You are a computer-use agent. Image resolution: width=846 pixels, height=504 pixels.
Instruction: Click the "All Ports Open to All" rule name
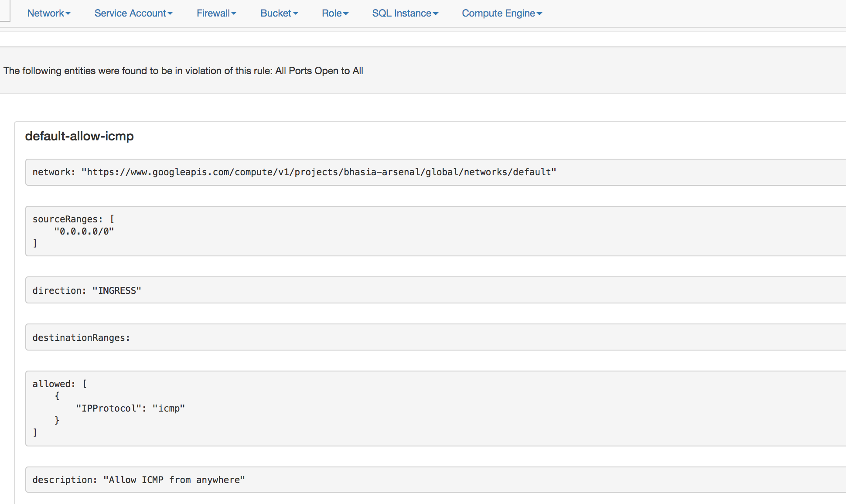(319, 71)
